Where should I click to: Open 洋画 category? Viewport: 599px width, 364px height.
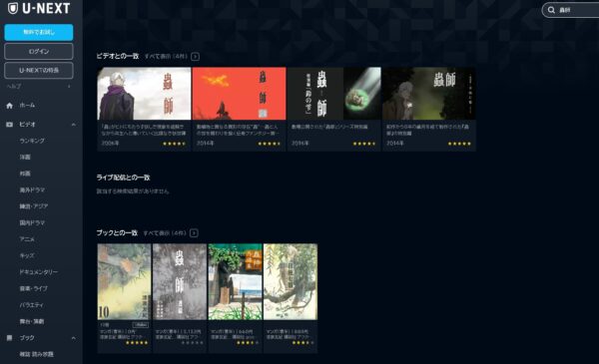pos(25,158)
